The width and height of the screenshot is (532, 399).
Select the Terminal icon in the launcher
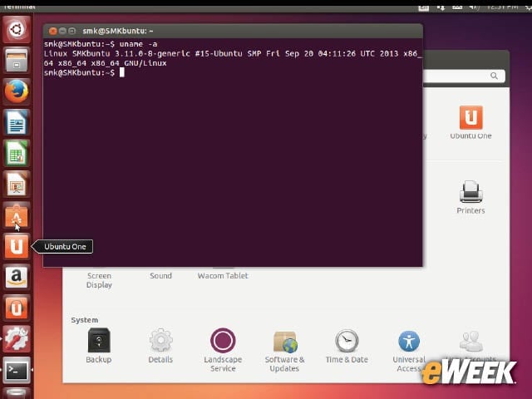tap(17, 370)
